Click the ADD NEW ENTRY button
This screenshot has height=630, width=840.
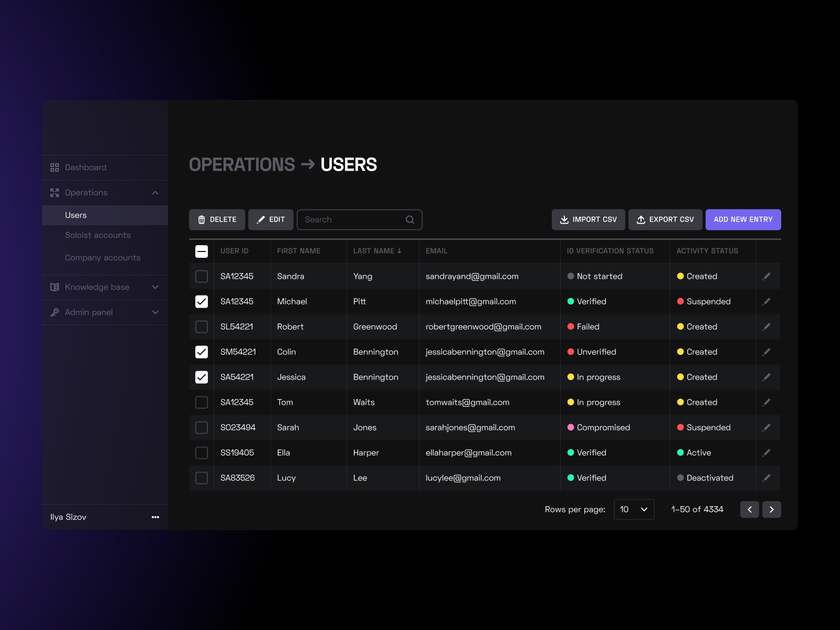(743, 219)
